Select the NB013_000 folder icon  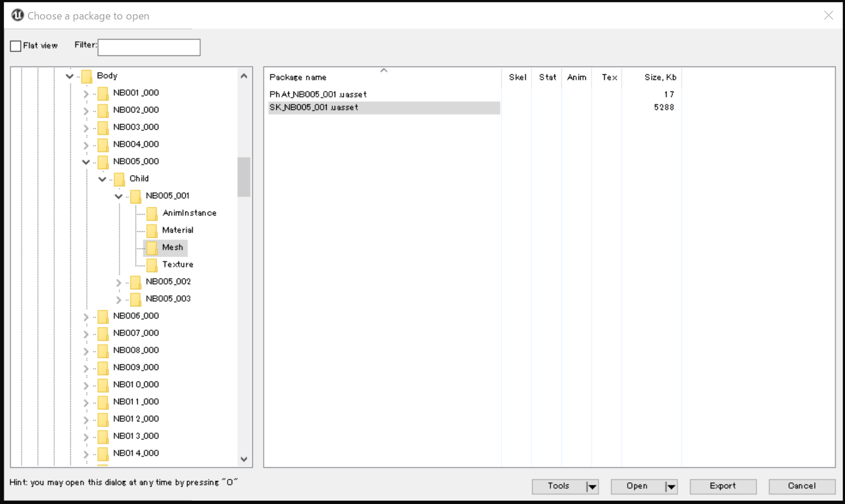click(x=103, y=436)
